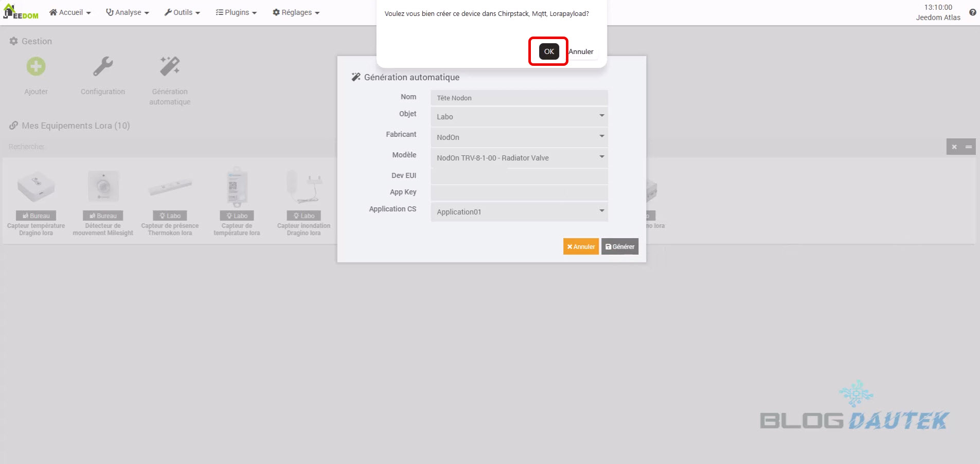Viewport: 980px width, 464px height.
Task: Confirm the dialog with OK
Action: tap(549, 51)
